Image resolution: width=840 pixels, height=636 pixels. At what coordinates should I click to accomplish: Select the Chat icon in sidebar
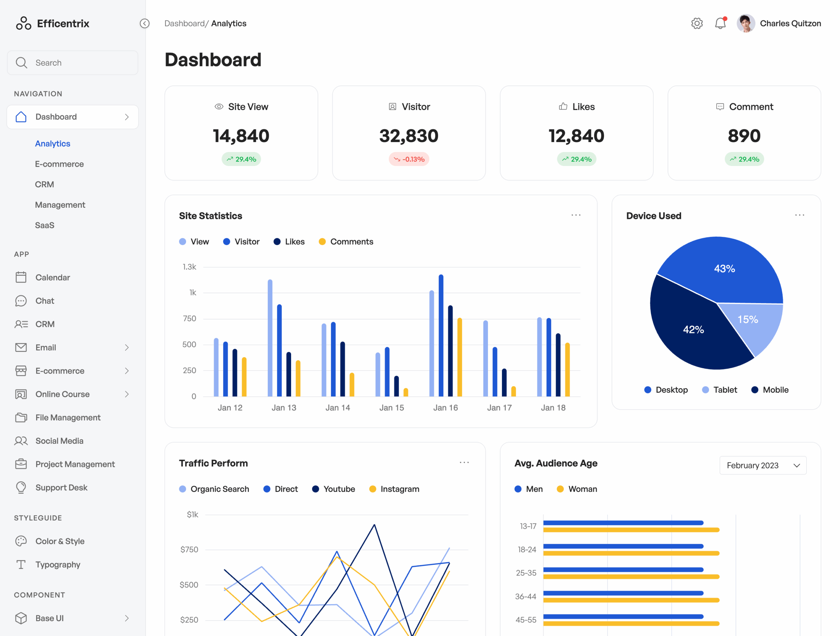[21, 301]
